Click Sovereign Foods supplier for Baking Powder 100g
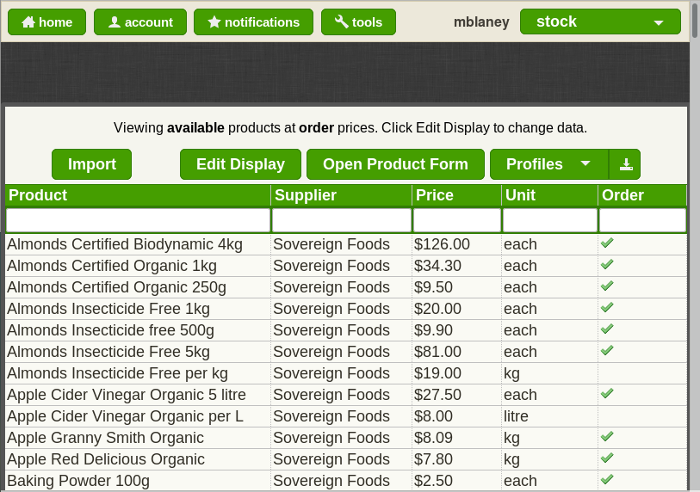700x492 pixels. coord(342,481)
